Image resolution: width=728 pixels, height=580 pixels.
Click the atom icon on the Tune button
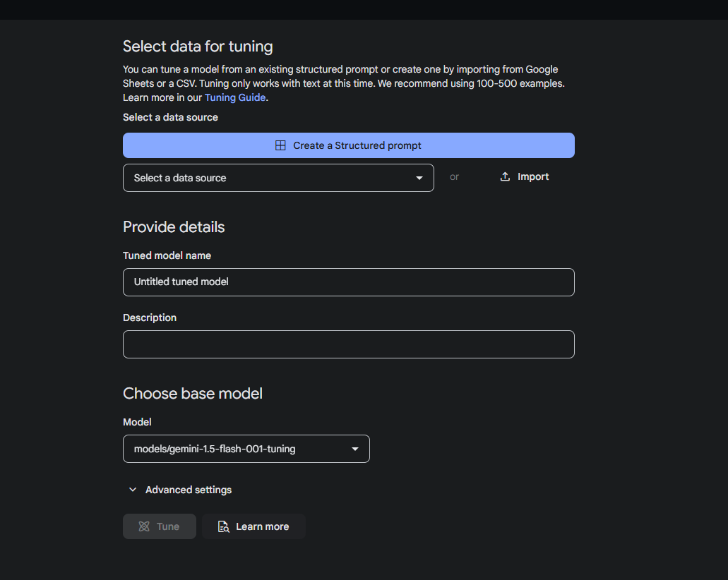144,526
